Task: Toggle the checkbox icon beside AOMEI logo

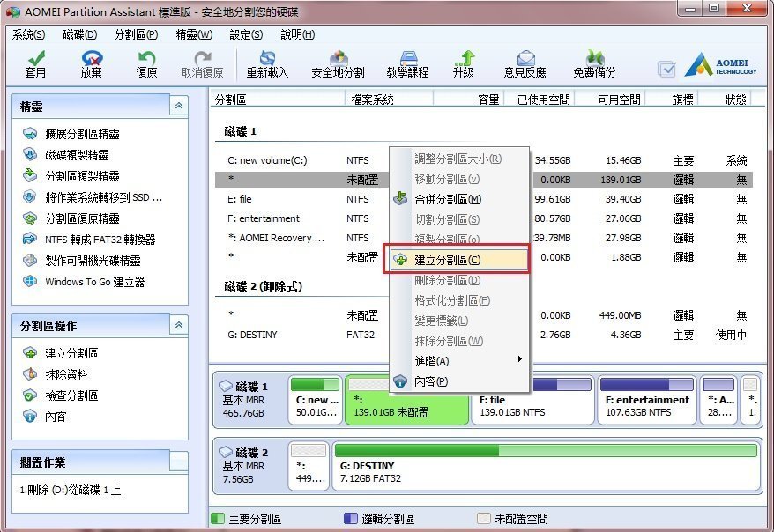Action: point(666,69)
